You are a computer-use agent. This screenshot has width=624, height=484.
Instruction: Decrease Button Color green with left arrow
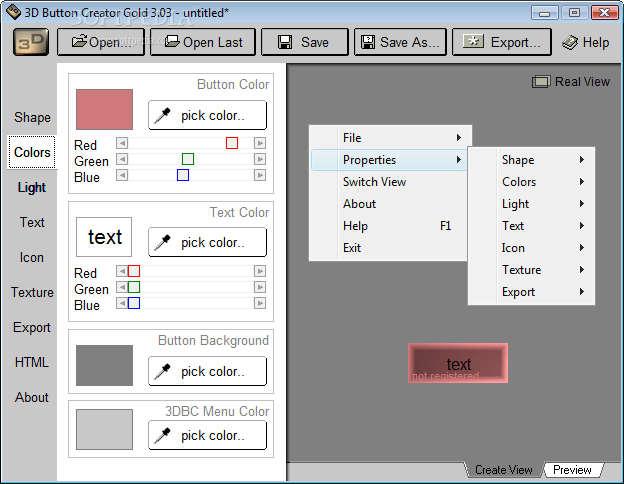(x=122, y=159)
